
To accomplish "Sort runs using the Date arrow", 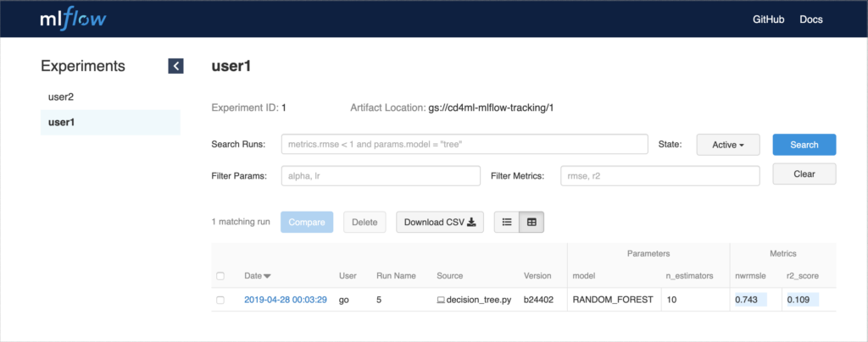I will point(267,276).
